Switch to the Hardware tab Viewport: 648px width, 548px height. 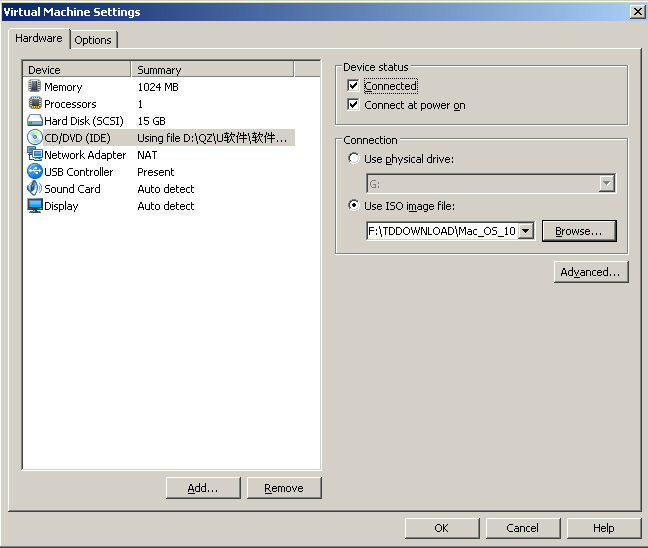point(39,38)
